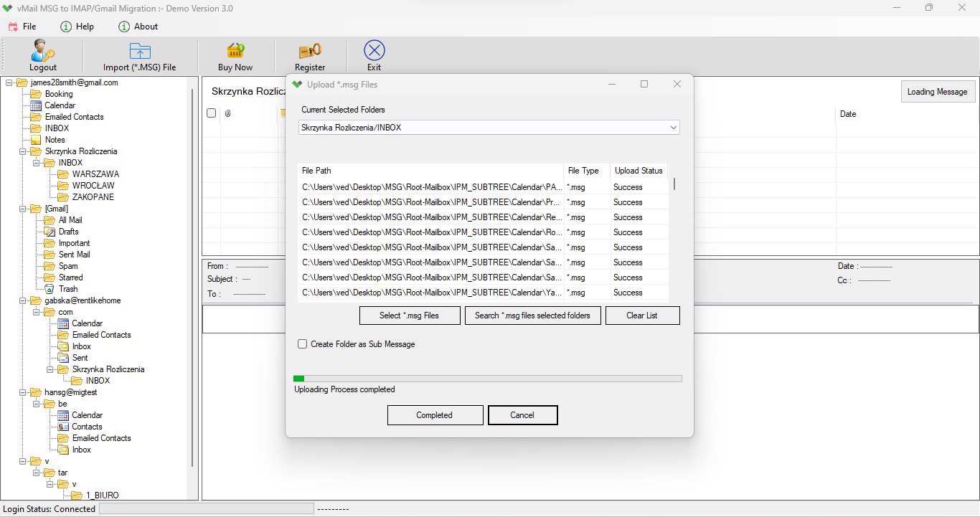Open the Import (*.MSG) File tool
The image size is (980, 517).
[x=139, y=51]
